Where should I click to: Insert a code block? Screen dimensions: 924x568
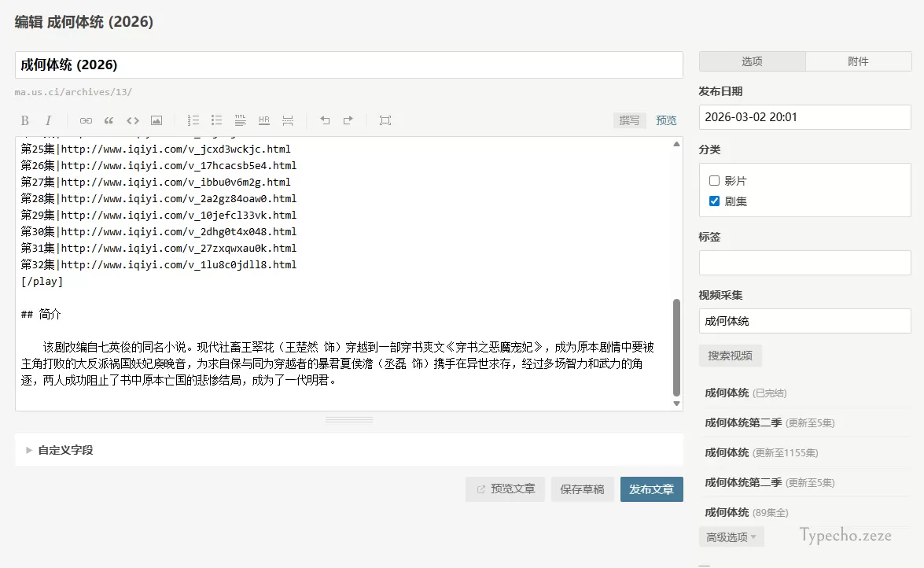pyautogui.click(x=131, y=120)
